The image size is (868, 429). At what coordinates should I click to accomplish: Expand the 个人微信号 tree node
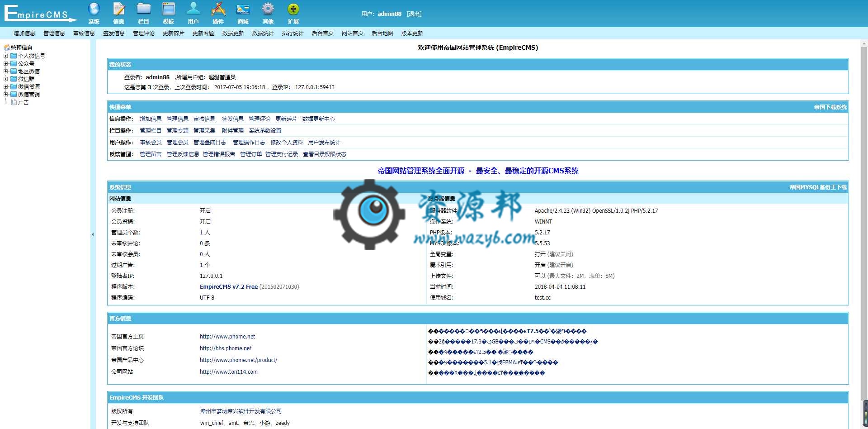pos(6,56)
